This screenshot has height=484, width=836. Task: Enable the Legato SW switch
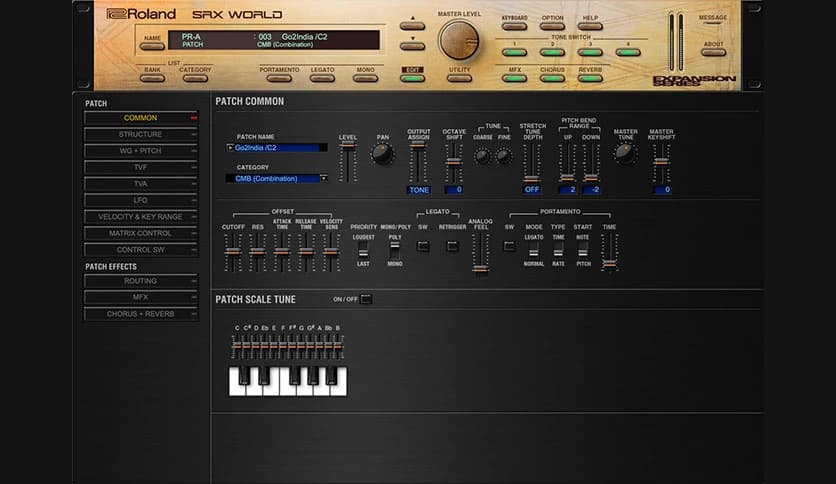[423, 246]
